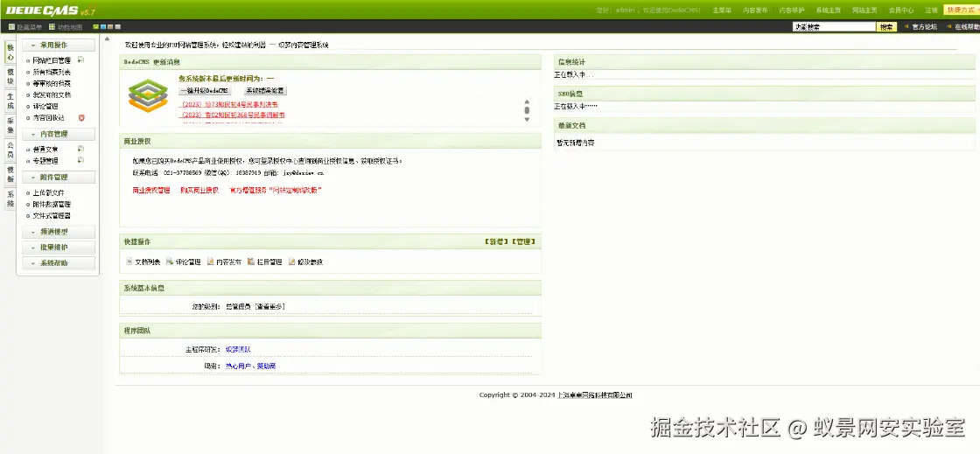Image resolution: width=980 pixels, height=454 pixels.
Task: Click the 隐藏菜单 hide-menu icon
Action: pos(12,27)
